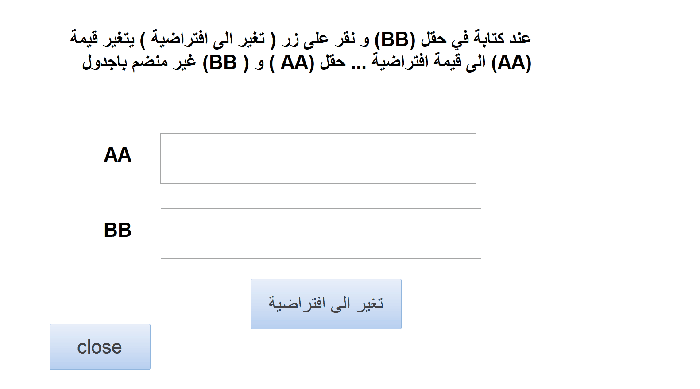The image size is (700, 389).
Task: Focus the BB text field
Action: pos(321,233)
